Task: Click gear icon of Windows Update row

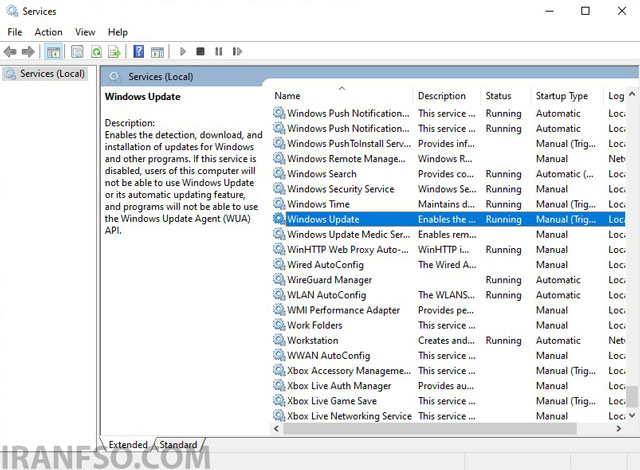Action: pyautogui.click(x=279, y=219)
